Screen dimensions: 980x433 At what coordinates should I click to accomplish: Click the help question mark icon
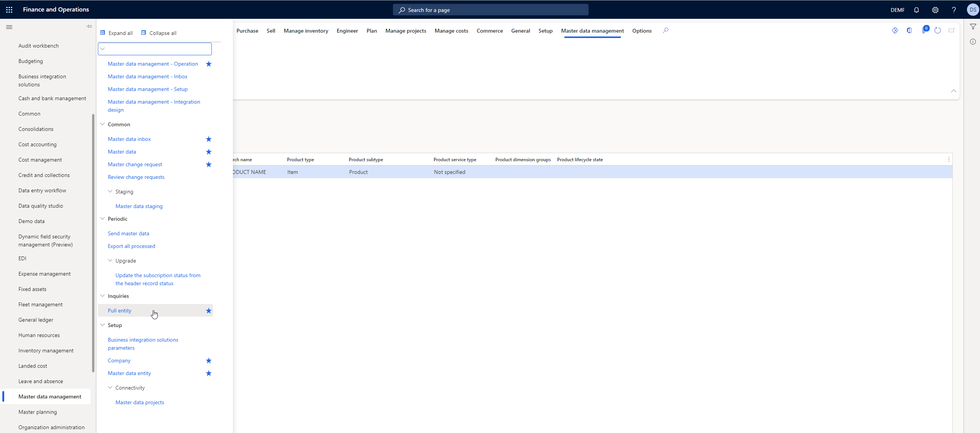pos(954,9)
